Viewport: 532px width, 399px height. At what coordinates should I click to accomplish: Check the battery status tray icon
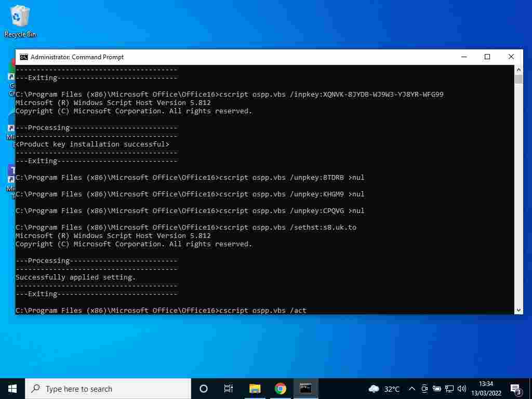[x=436, y=389]
